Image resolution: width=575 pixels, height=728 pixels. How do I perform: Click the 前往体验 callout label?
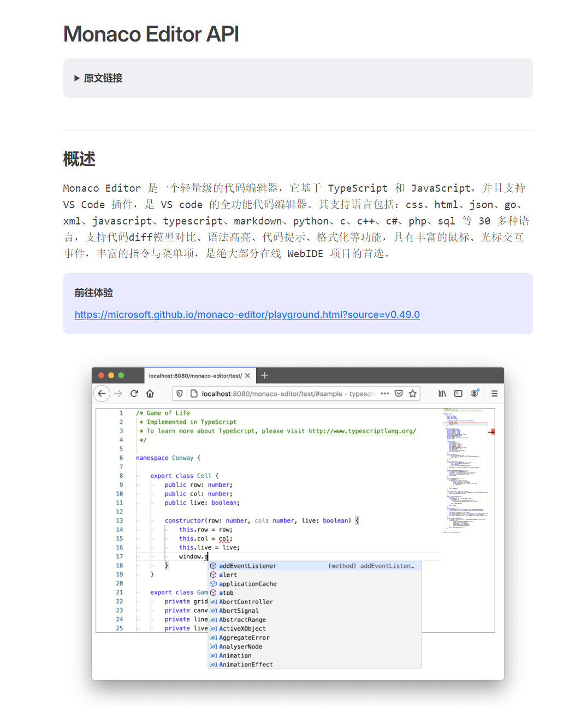(94, 293)
